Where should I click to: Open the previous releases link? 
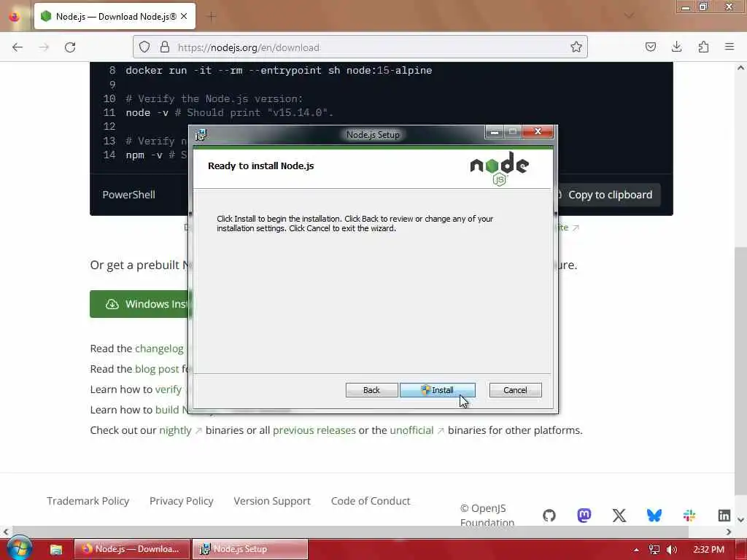pyautogui.click(x=314, y=430)
